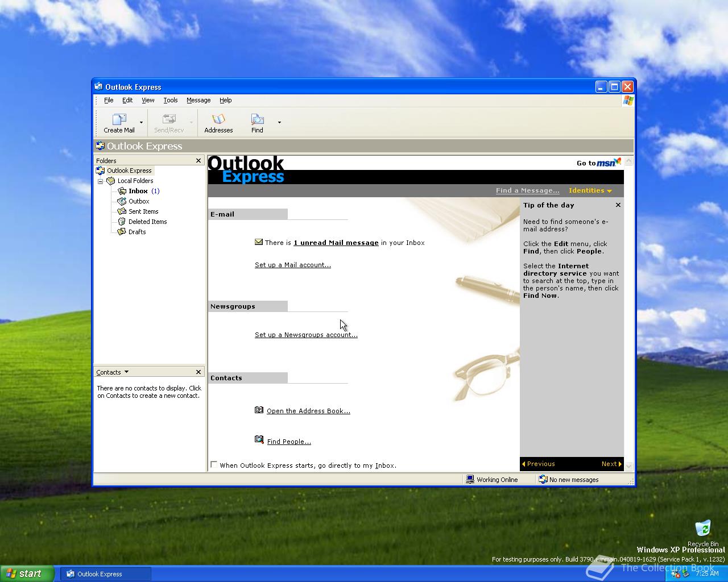The height and width of the screenshot is (582, 728).
Task: Close the Folders pane
Action: pos(198,161)
